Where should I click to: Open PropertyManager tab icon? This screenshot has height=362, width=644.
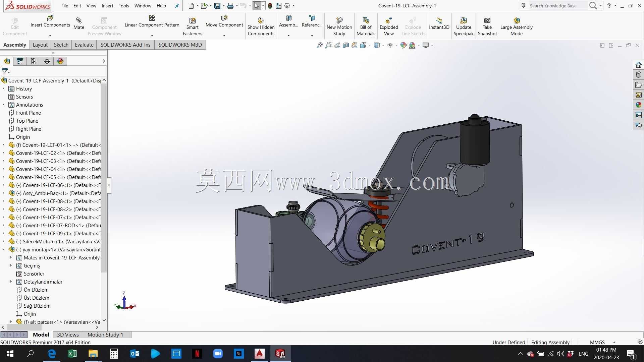(20, 61)
